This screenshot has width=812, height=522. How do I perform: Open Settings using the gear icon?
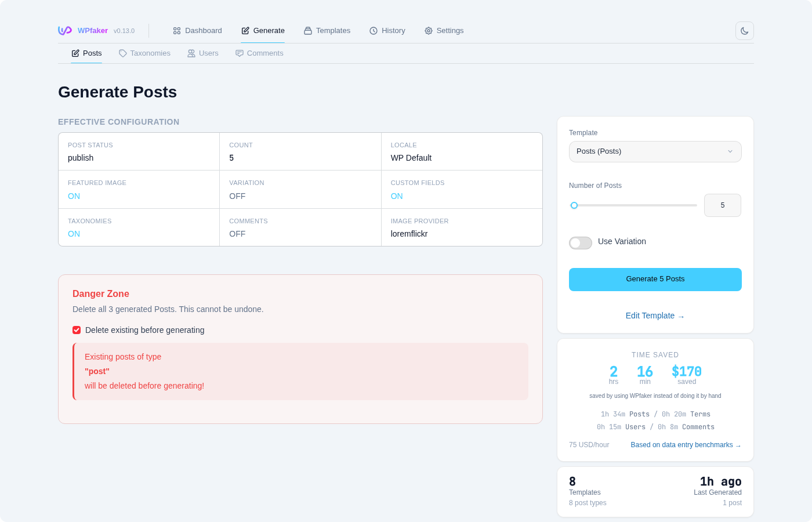429,30
